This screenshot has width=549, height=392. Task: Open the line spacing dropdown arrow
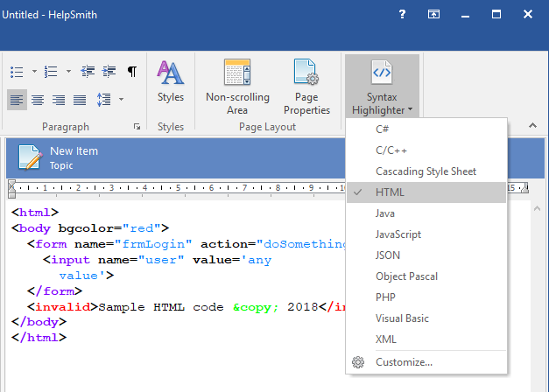(121, 100)
